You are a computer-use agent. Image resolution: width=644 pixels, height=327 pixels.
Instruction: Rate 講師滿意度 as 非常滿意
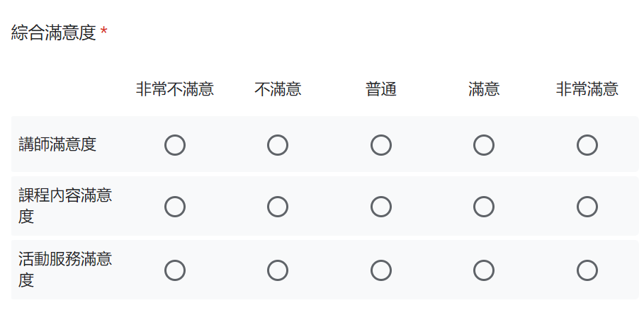pos(587,145)
